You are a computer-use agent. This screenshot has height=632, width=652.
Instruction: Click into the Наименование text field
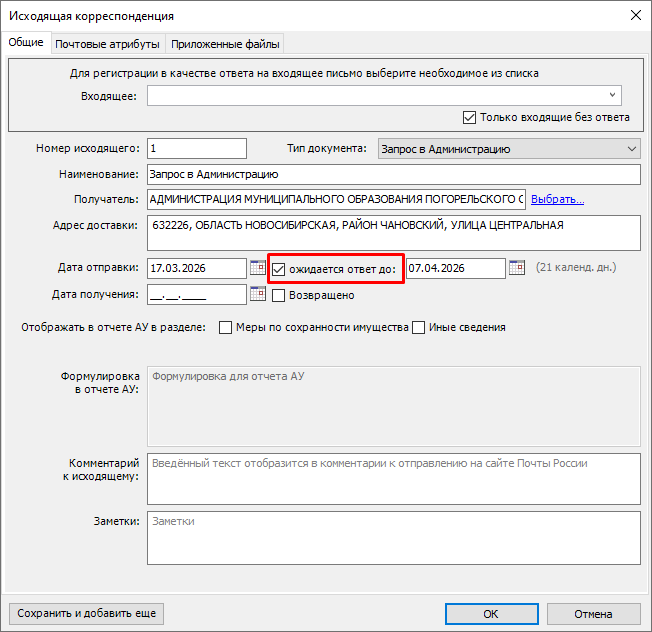(392, 174)
